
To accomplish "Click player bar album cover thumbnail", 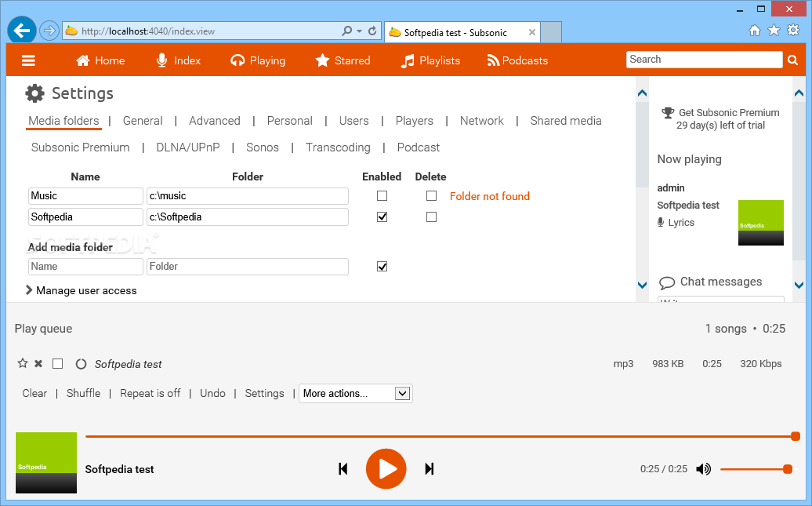I will [46, 462].
